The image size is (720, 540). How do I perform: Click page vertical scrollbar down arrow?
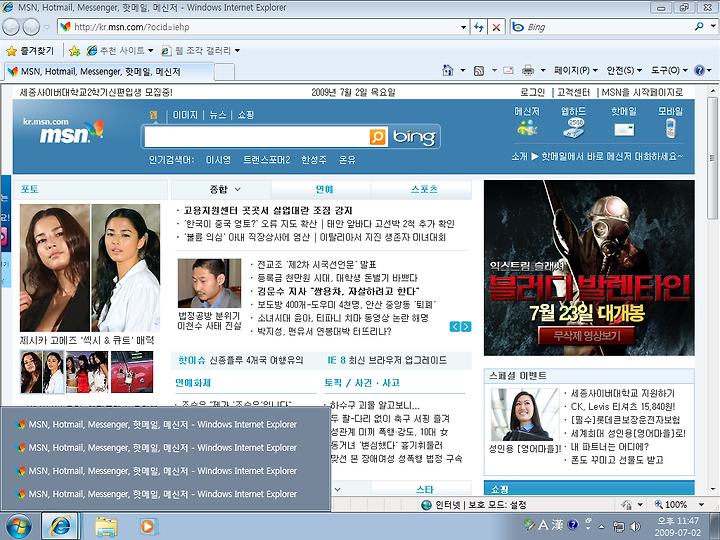713,489
